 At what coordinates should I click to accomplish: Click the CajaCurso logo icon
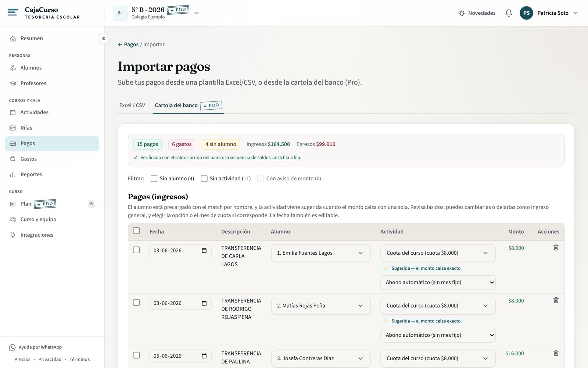pyautogui.click(x=12, y=13)
